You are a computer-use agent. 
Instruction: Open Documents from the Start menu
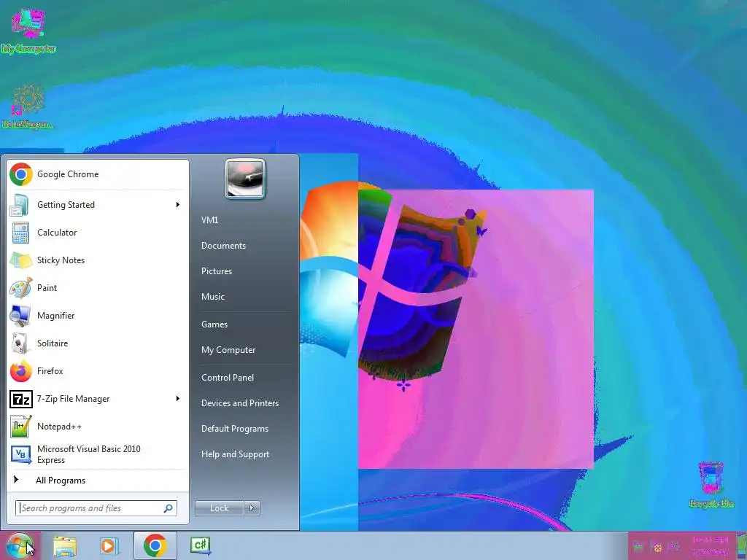[223, 246]
